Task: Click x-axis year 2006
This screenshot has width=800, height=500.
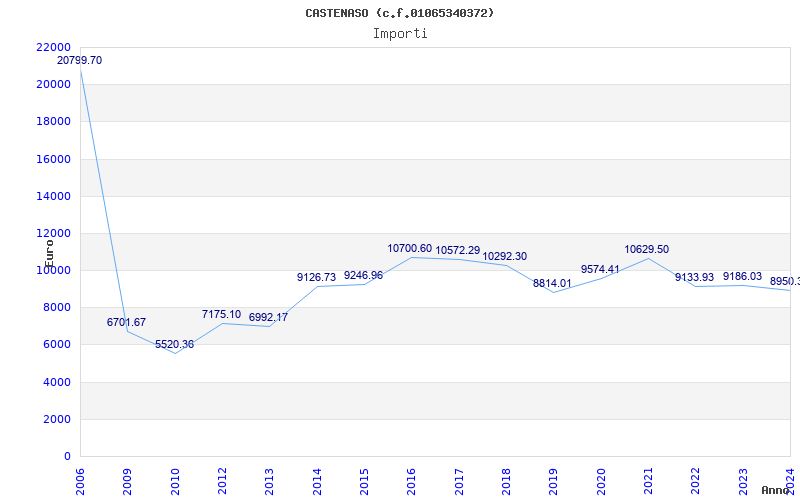Action: [x=80, y=481]
